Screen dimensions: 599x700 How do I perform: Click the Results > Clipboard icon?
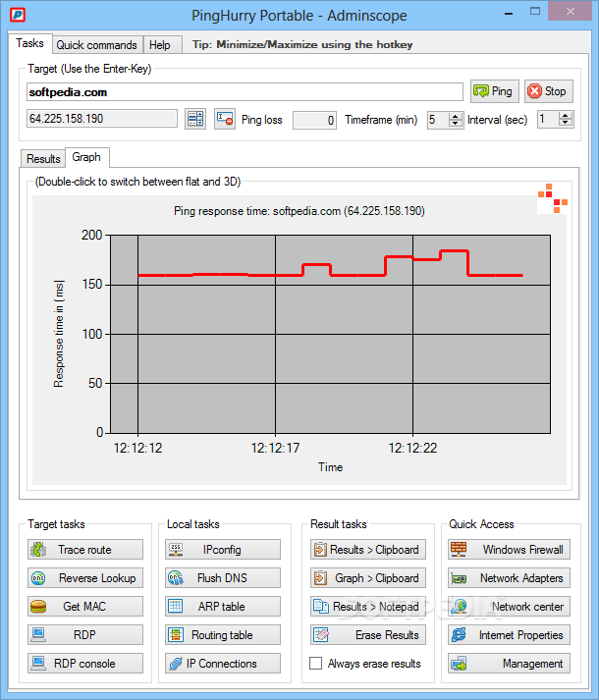[x=320, y=550]
